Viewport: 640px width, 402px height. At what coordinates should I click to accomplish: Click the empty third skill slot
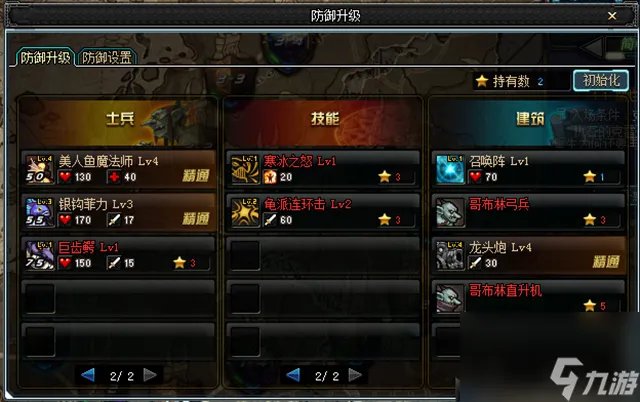(323, 255)
